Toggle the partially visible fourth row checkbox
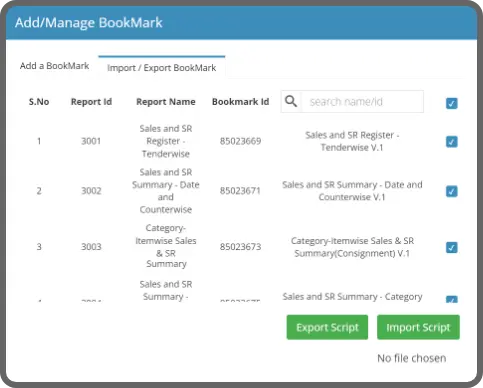Screen dimensions: 483x388 point(452,299)
